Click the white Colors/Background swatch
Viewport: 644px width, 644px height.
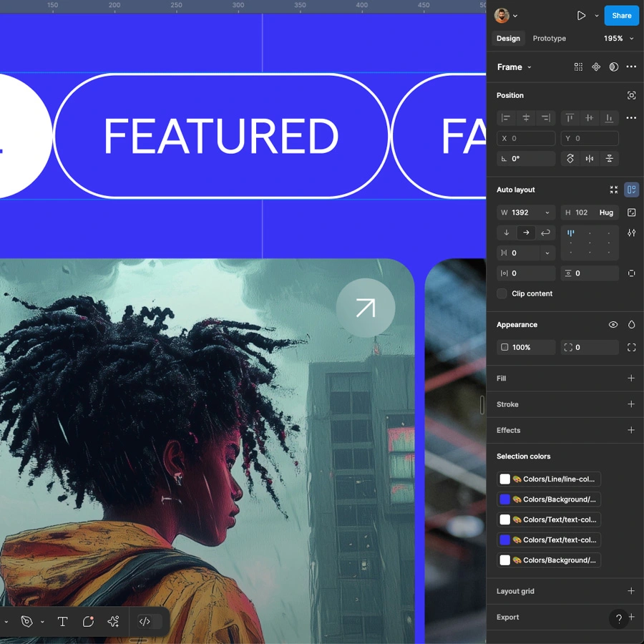[504, 560]
